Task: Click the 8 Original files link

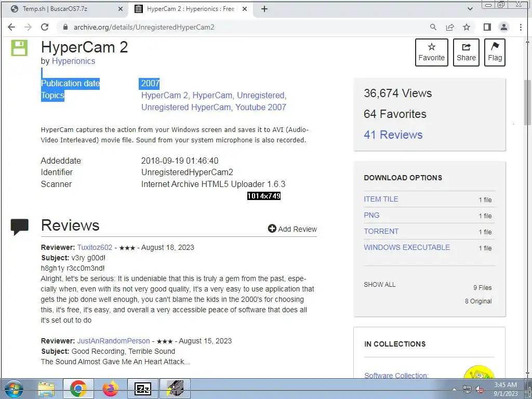Action: (x=478, y=301)
